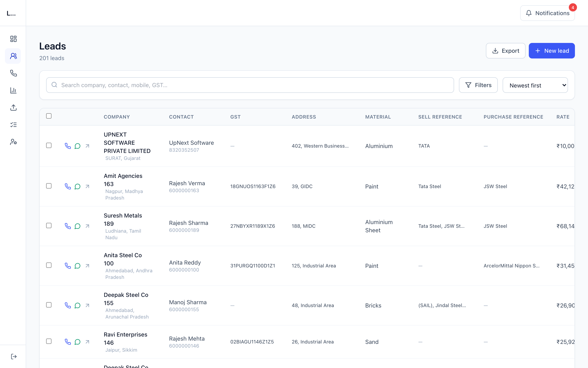Create a New lead

(551, 51)
